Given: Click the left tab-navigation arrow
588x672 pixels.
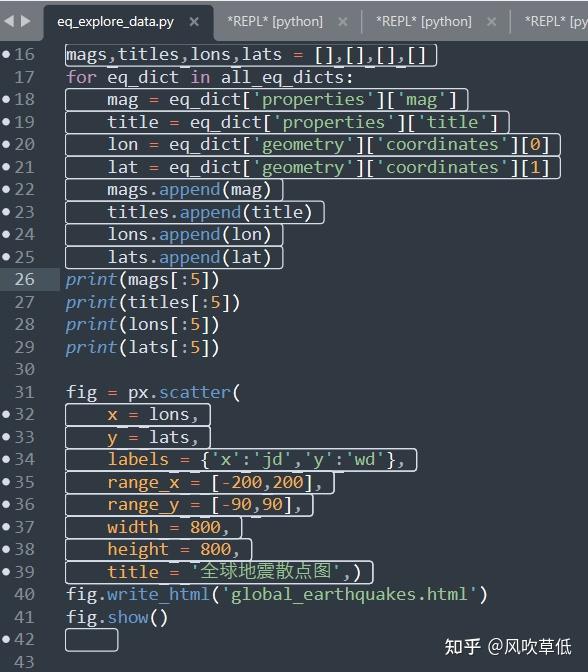Looking at the screenshot, I should point(9,21).
